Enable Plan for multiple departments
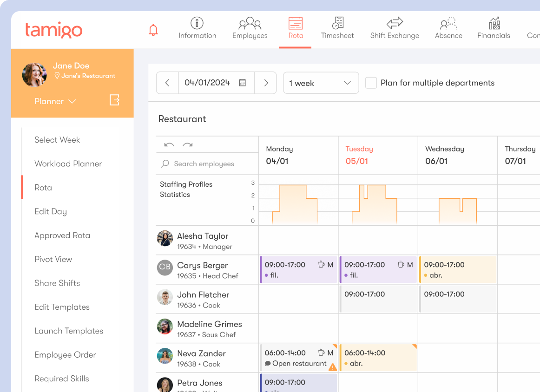The width and height of the screenshot is (540, 392). coord(370,83)
